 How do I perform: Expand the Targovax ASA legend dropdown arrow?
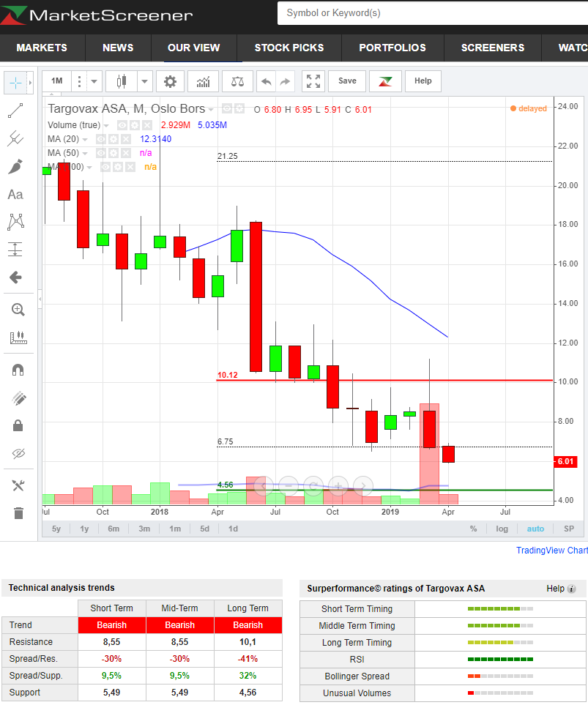pyautogui.click(x=211, y=109)
